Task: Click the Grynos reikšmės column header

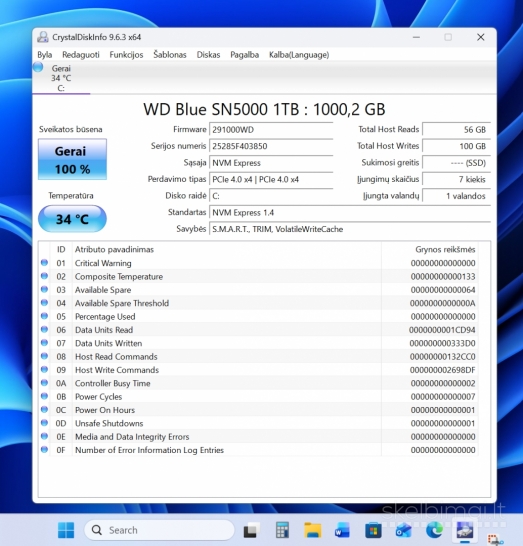Action: click(445, 249)
